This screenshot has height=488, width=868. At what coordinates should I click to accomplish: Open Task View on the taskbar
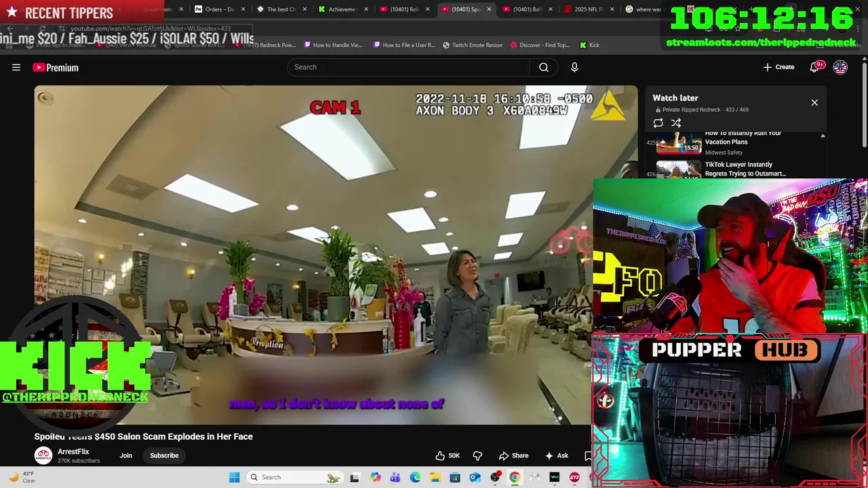[355, 477]
